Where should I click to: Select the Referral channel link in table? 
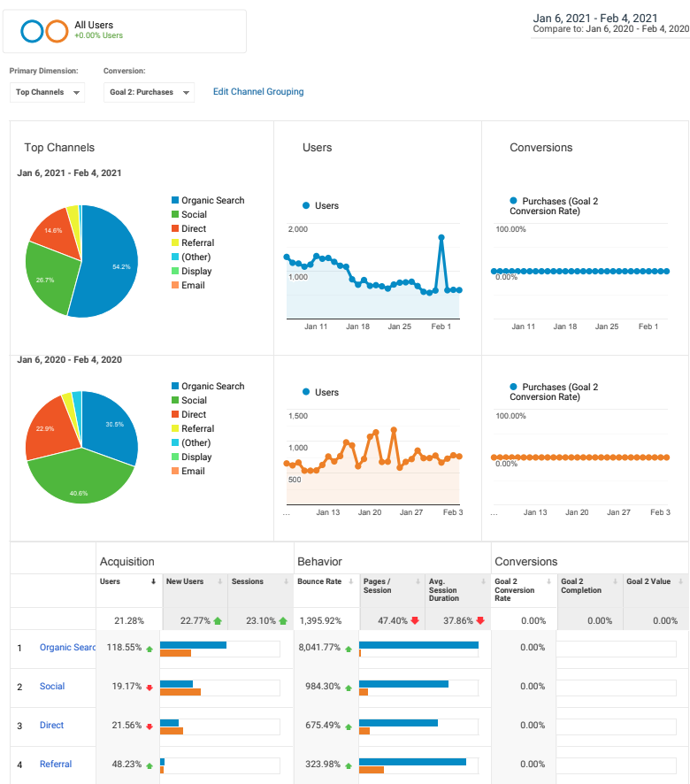click(56, 765)
